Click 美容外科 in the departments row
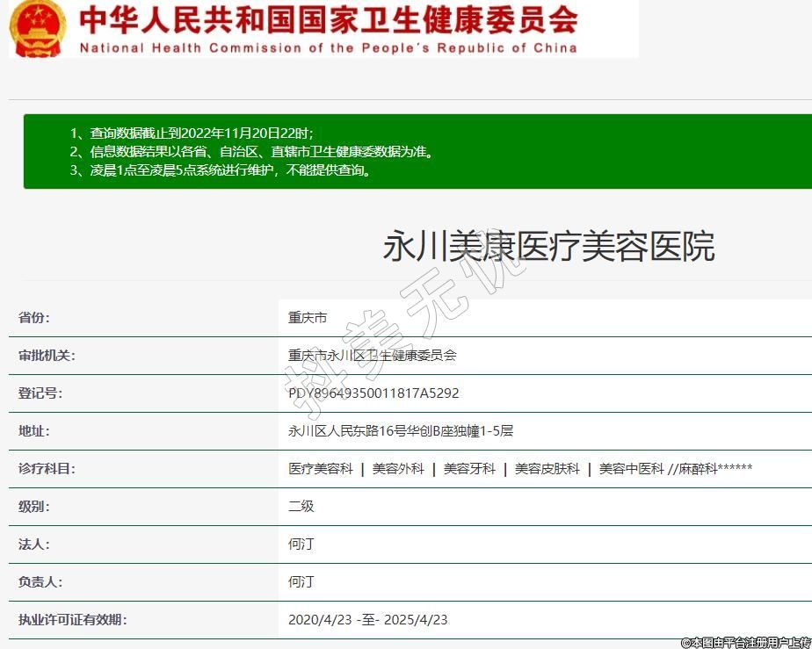 pos(398,469)
